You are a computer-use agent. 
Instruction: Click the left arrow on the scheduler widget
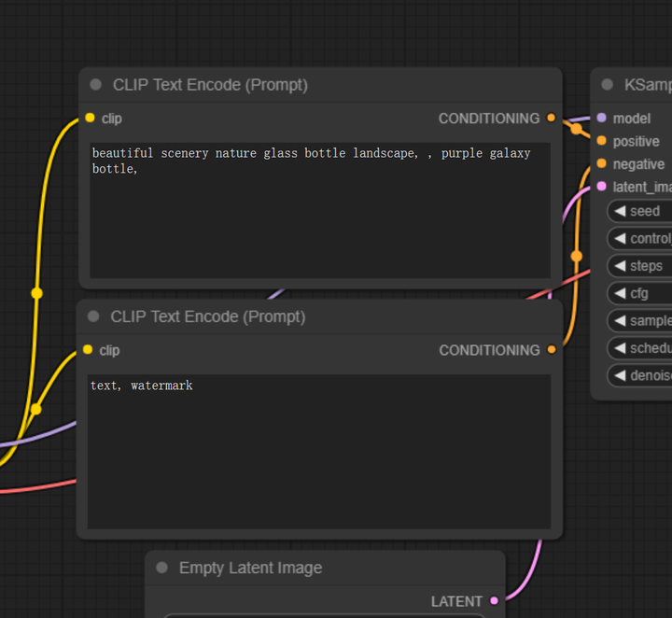coord(620,348)
